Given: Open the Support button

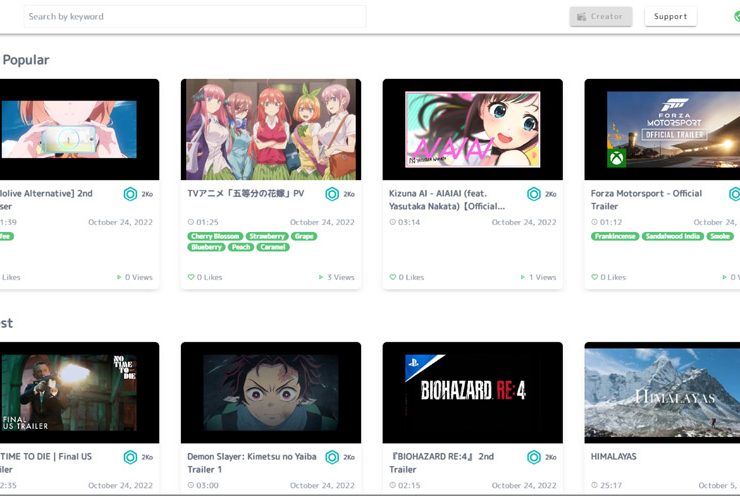Looking at the screenshot, I should 671,17.
